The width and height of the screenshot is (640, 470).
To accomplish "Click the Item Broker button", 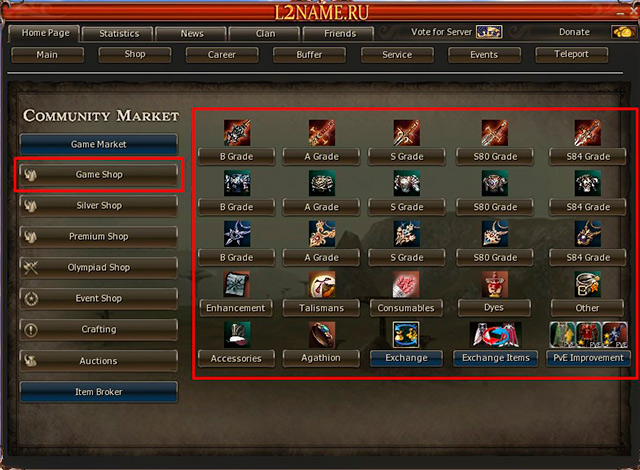I will click(99, 392).
